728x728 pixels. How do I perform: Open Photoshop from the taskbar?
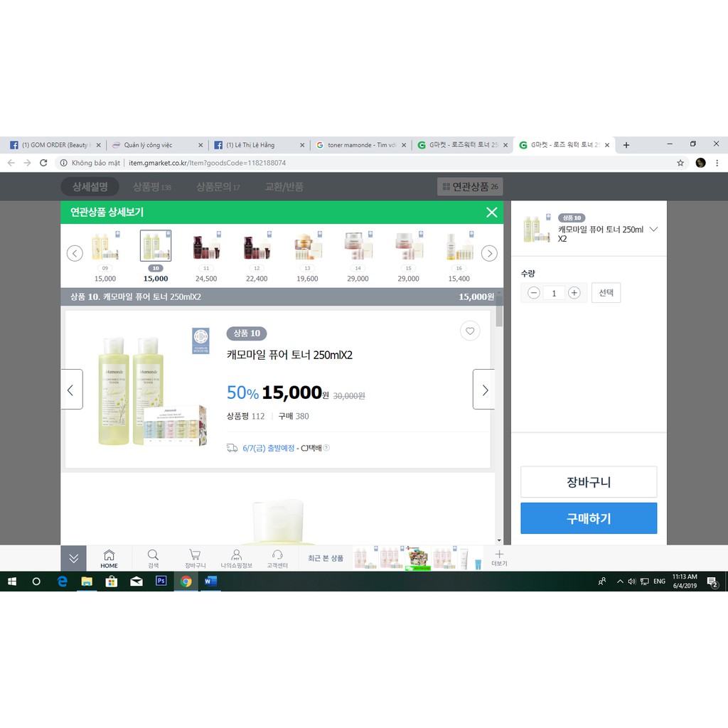(161, 581)
